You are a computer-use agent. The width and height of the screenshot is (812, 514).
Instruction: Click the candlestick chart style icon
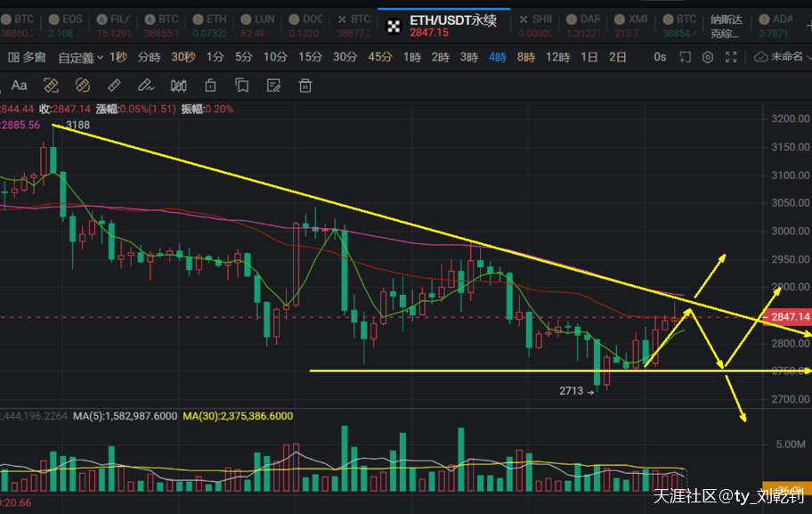[x=178, y=86]
